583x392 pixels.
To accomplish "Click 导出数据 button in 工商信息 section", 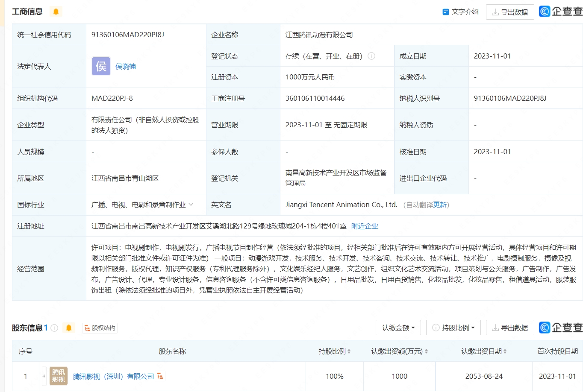I will click(x=510, y=12).
